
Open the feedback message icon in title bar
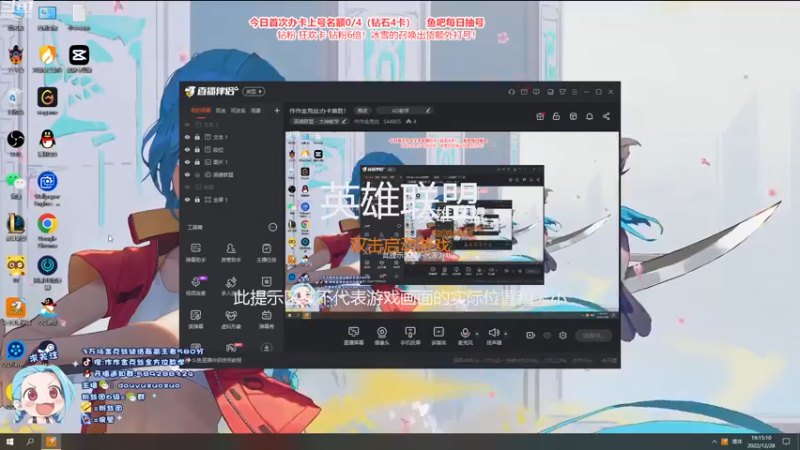tap(536, 92)
